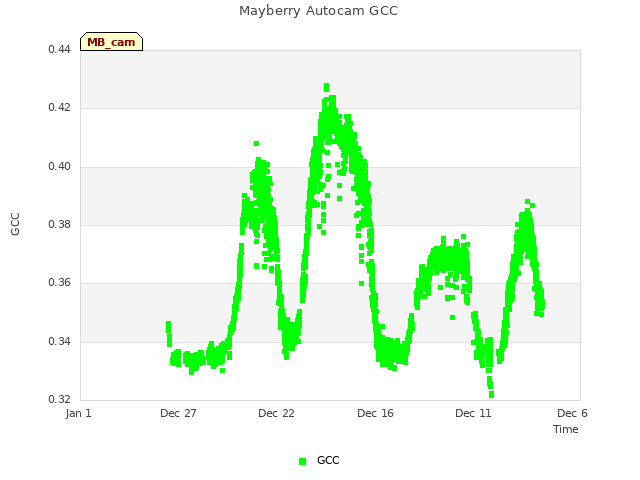
Task: Click the Dec 27 x-axis label
Action: click(178, 413)
